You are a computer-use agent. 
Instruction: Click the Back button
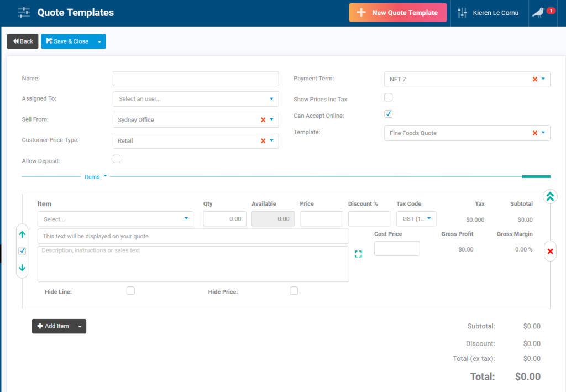[x=22, y=41]
